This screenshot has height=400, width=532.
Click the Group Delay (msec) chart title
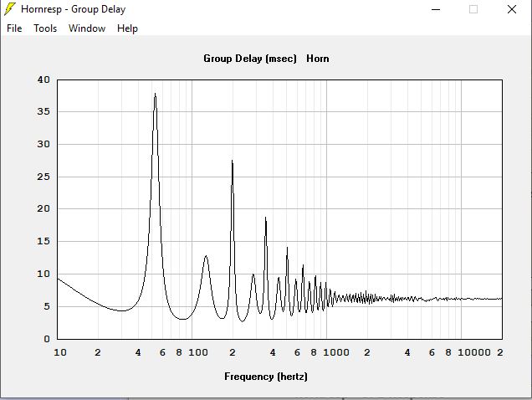click(x=250, y=59)
